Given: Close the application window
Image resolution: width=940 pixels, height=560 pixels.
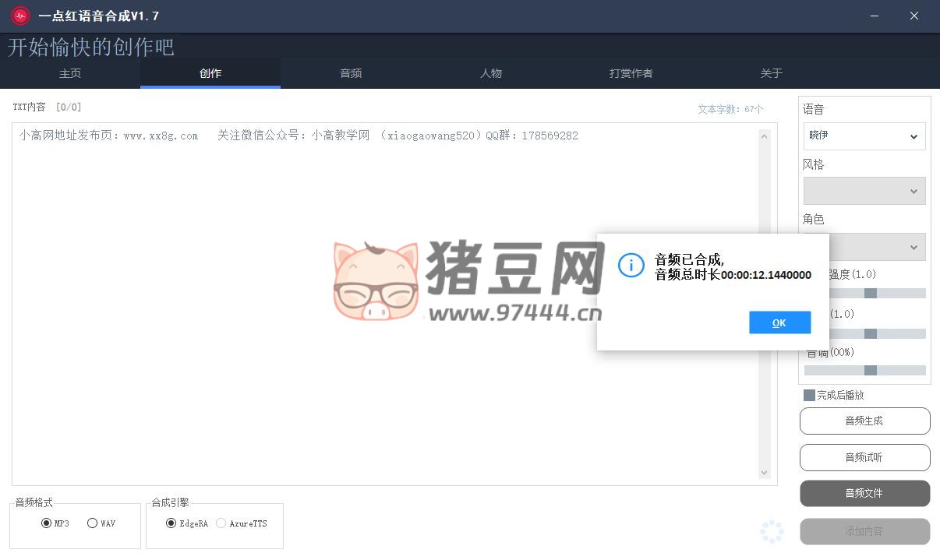Looking at the screenshot, I should click(914, 16).
